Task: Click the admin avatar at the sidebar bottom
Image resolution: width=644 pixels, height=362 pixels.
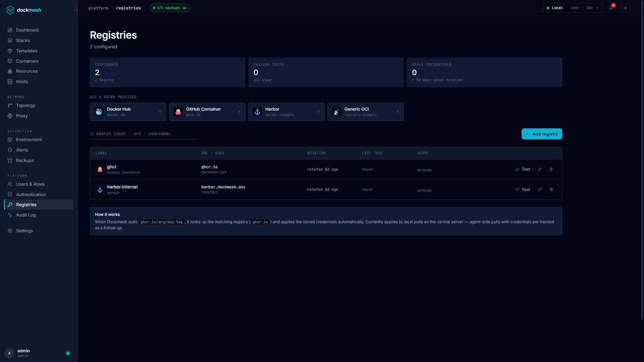Action: pos(9,353)
